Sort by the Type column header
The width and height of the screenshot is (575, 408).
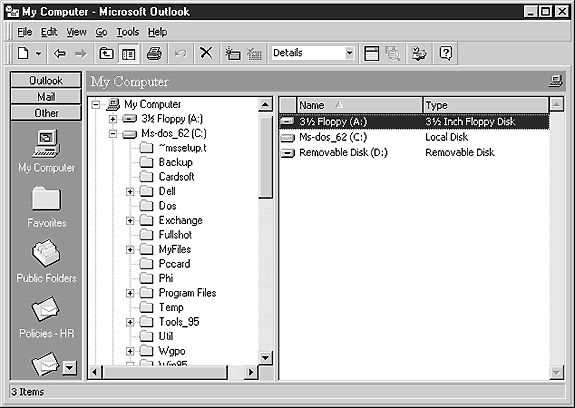(486, 105)
